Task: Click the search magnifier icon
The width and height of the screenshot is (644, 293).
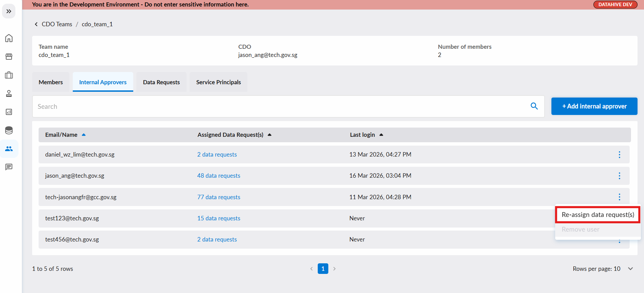Action: click(x=534, y=106)
